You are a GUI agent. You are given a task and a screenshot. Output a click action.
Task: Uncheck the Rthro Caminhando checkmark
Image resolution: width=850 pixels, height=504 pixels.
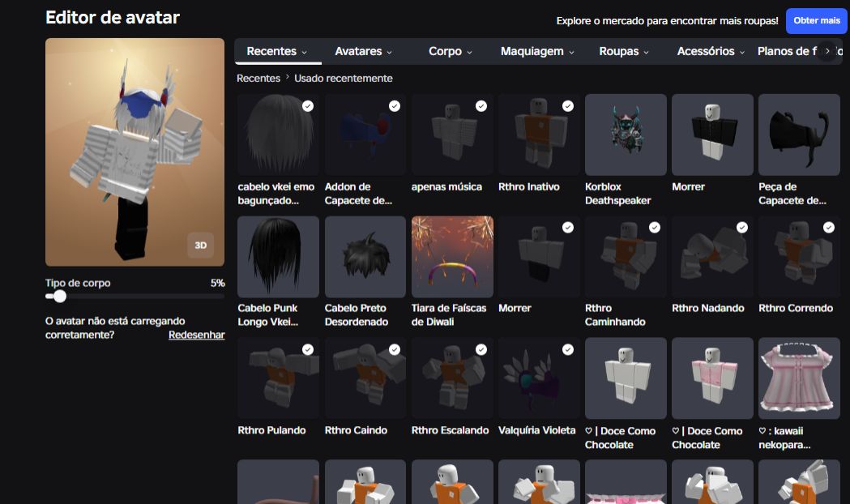pyautogui.click(x=655, y=228)
